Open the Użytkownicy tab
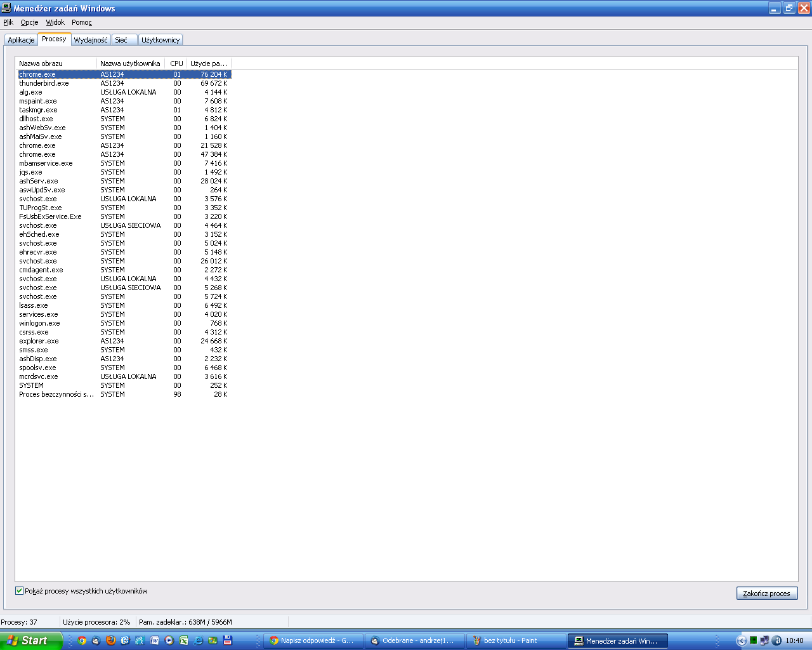812x650 pixels. click(x=160, y=40)
